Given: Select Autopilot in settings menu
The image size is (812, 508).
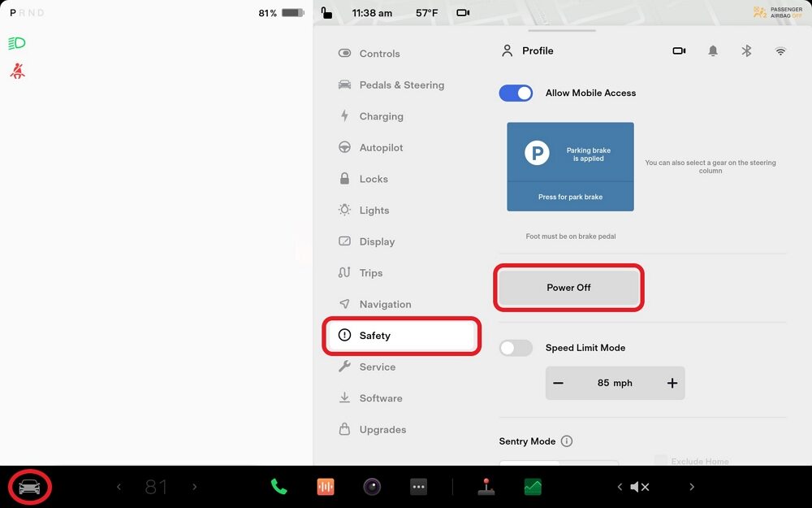Looking at the screenshot, I should [381, 148].
